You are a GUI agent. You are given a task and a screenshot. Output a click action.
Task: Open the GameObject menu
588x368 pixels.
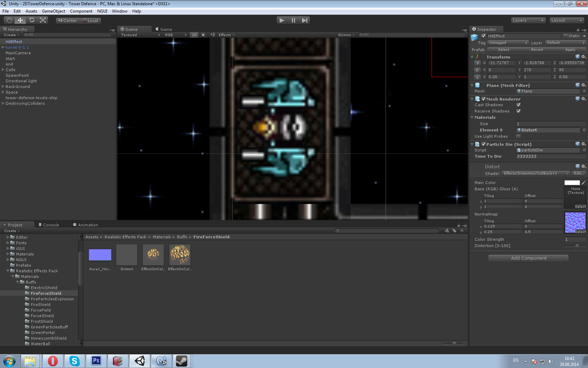click(54, 11)
